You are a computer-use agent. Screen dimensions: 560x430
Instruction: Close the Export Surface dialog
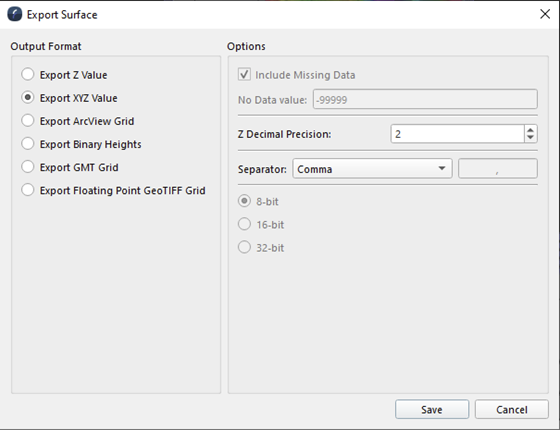[545, 14]
